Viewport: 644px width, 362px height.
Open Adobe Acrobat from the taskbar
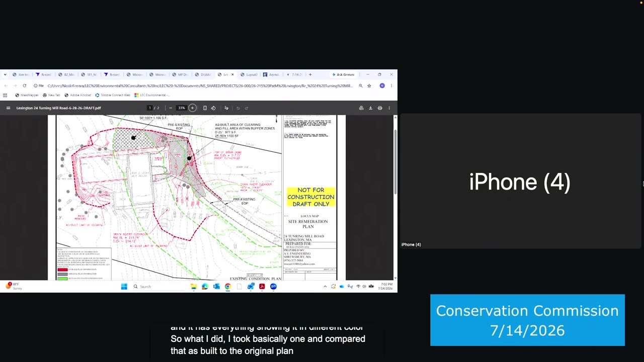coord(262,287)
